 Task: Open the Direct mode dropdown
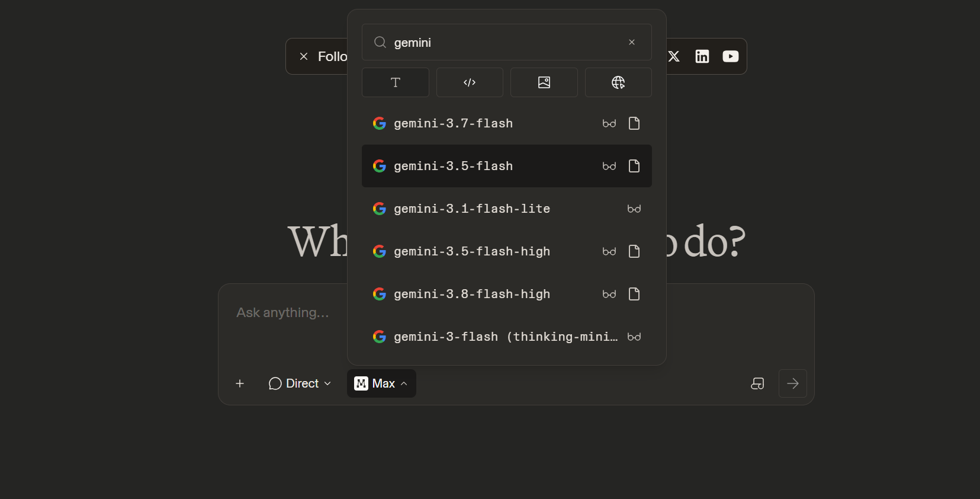click(x=300, y=383)
